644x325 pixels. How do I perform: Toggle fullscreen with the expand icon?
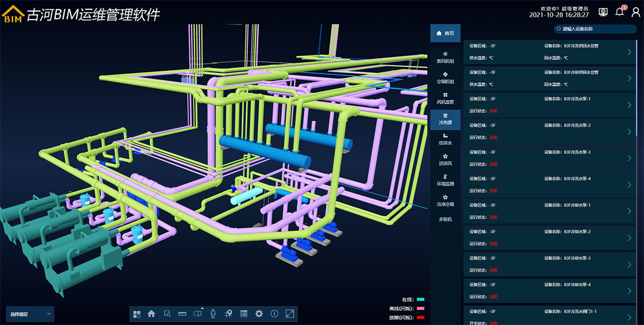(x=290, y=314)
